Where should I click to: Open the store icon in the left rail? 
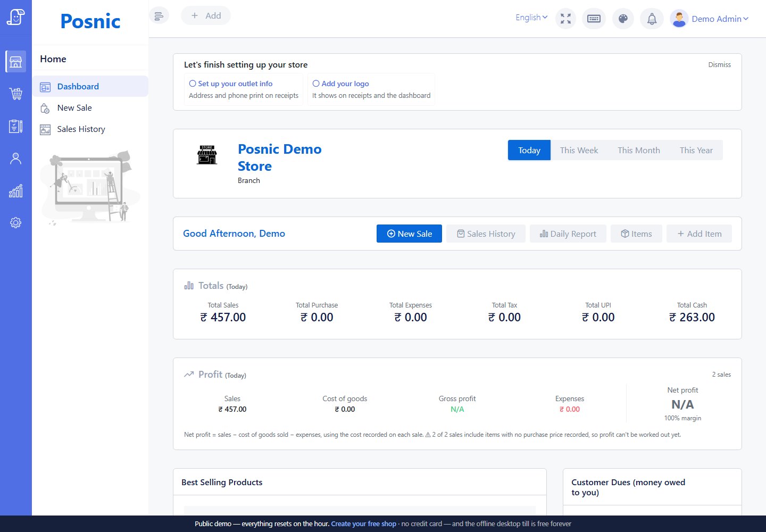pyautogui.click(x=15, y=62)
